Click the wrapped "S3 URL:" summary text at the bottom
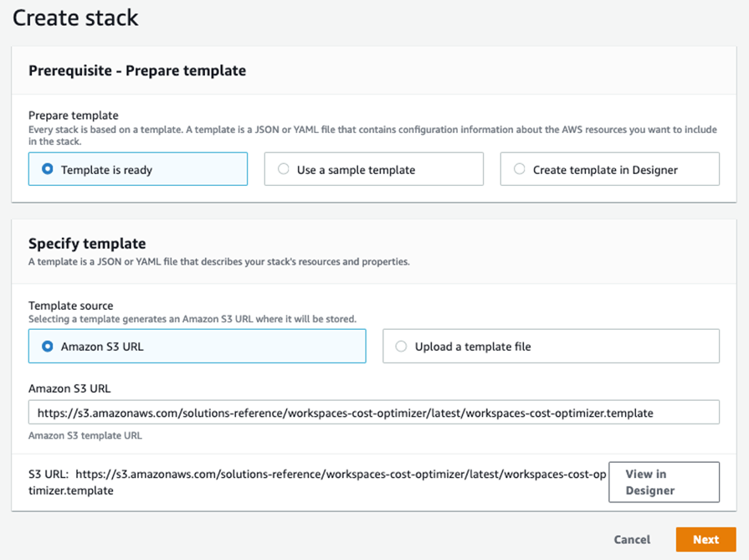 (x=316, y=482)
